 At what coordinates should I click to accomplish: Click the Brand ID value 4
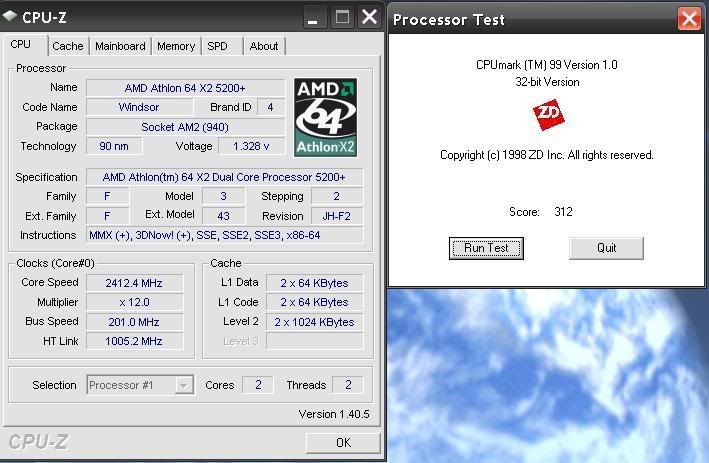pyautogui.click(x=270, y=107)
